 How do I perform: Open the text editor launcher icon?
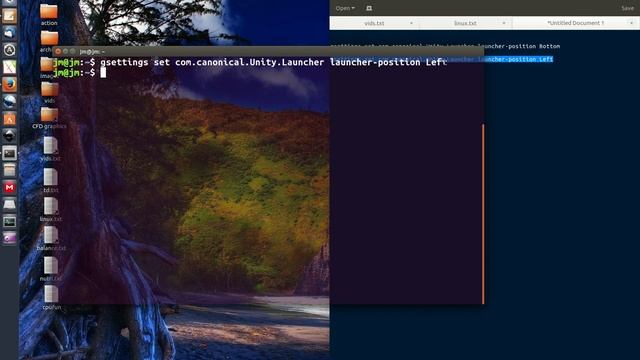pos(9,16)
